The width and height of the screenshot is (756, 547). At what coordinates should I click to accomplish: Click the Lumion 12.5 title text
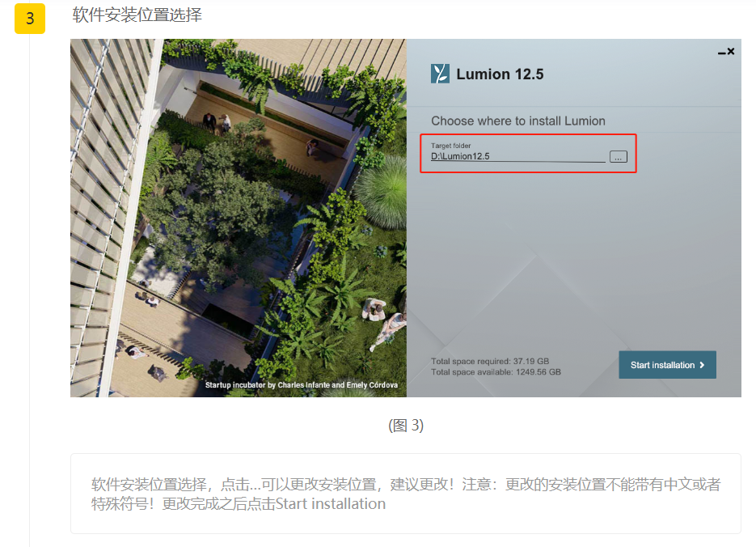(500, 74)
